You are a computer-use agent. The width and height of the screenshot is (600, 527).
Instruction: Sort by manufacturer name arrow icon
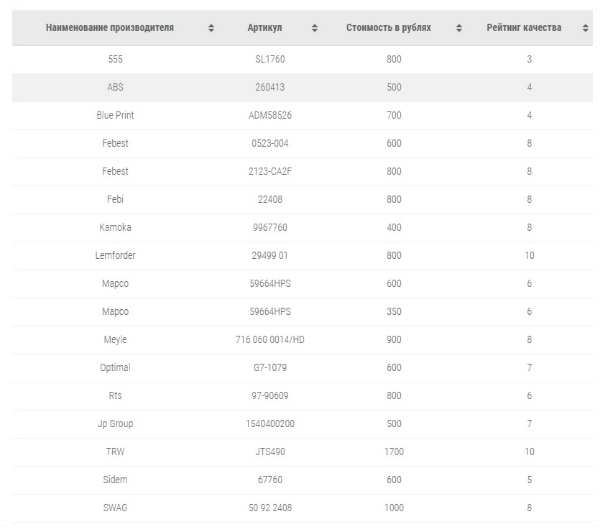211,28
